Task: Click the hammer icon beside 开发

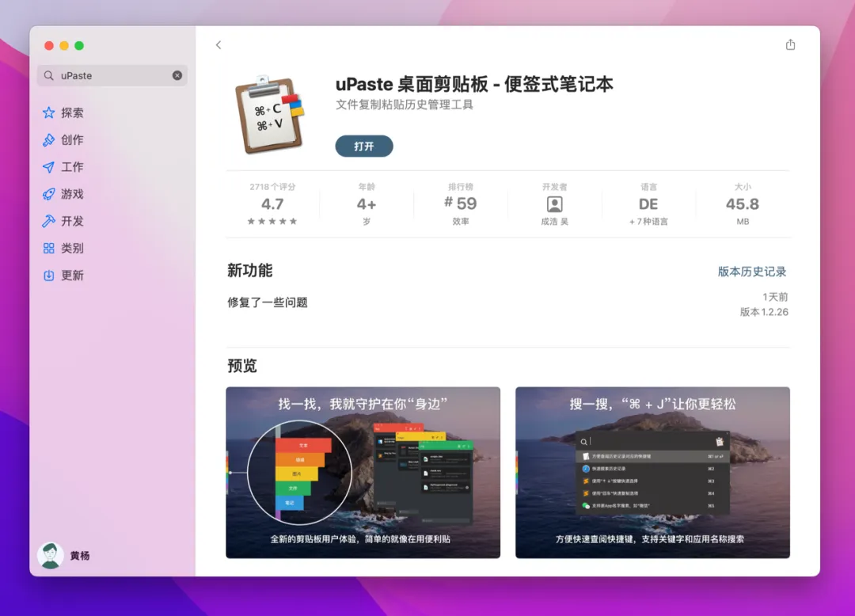Action: [48, 221]
